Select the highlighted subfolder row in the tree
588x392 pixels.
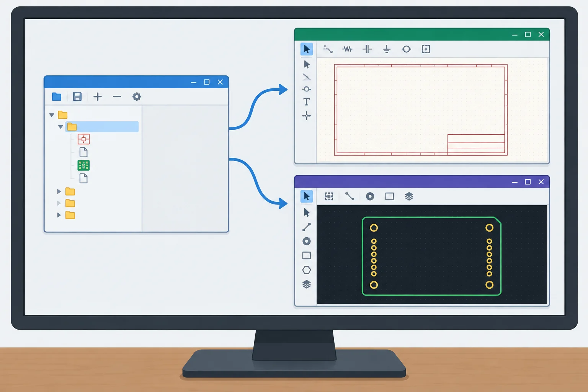click(102, 127)
